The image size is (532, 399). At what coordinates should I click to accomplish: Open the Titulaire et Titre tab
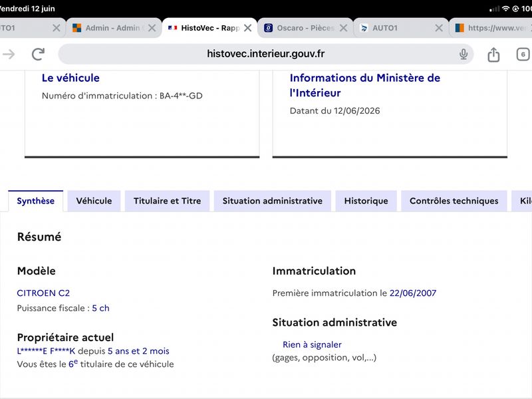coord(168,201)
